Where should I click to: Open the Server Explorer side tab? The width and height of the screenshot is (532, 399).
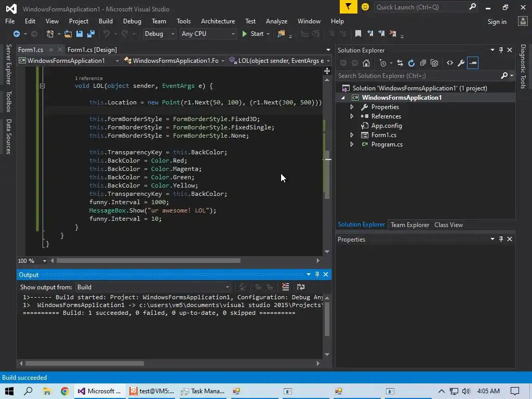tap(9, 64)
